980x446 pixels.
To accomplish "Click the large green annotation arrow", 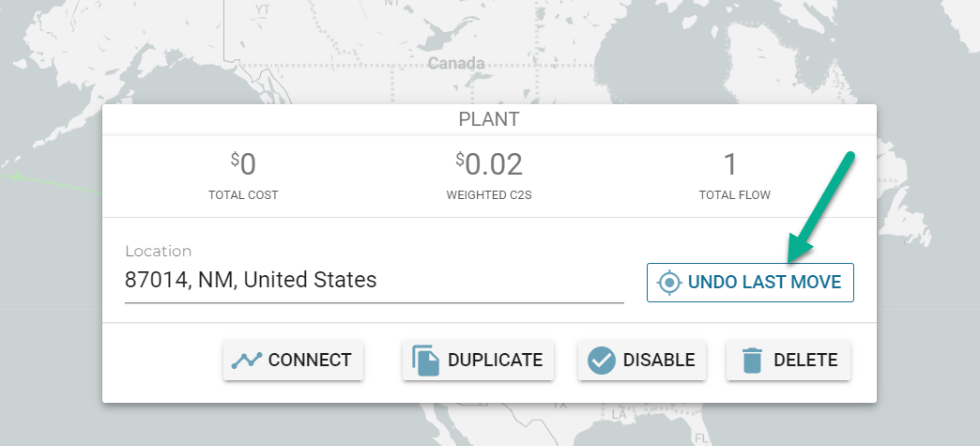I will [820, 208].
